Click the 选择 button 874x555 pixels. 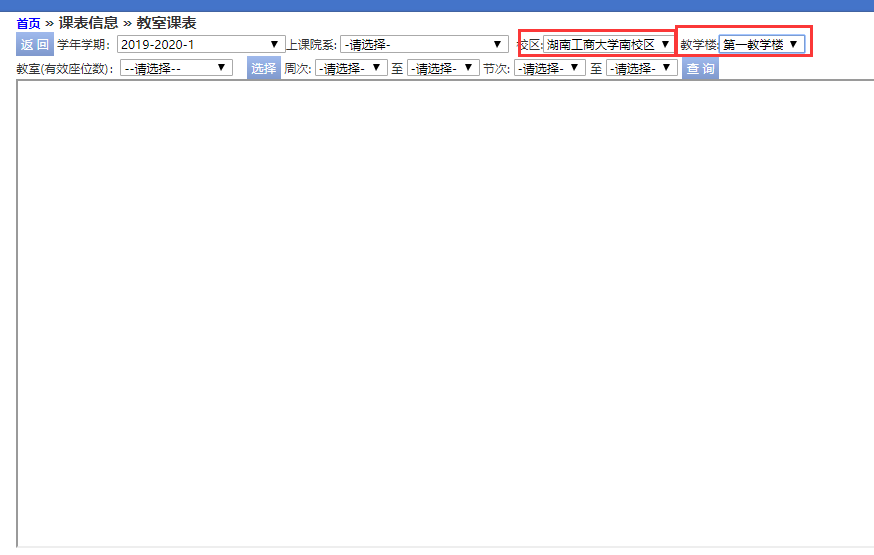pos(264,69)
